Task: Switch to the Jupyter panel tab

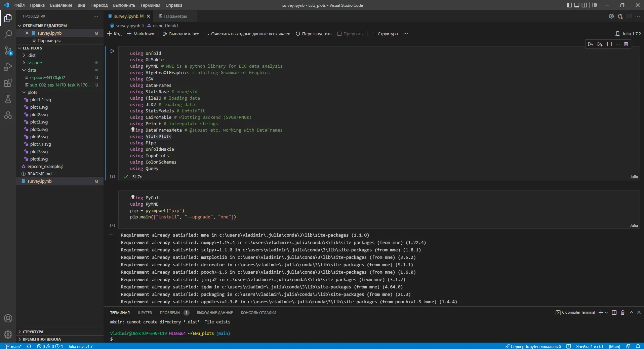Action: 145,313
